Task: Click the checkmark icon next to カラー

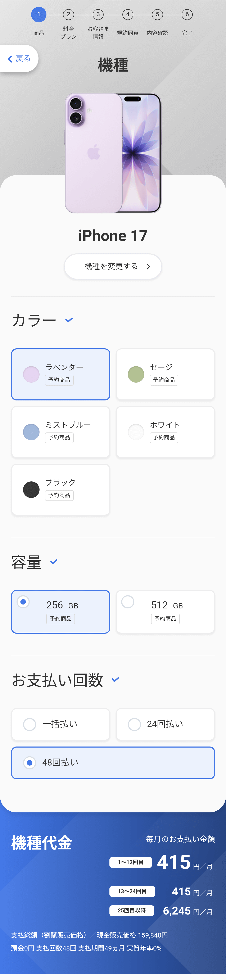Action: 69,320
